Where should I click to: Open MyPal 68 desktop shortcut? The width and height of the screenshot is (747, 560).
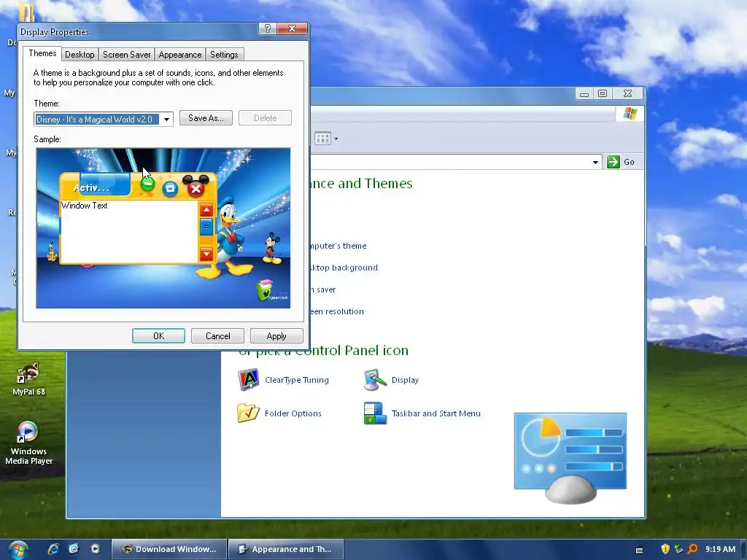pyautogui.click(x=28, y=379)
